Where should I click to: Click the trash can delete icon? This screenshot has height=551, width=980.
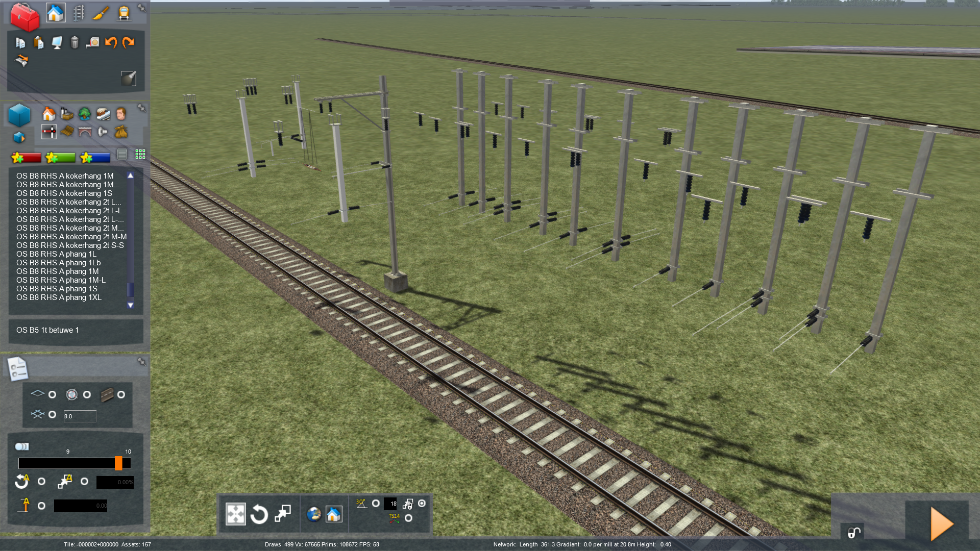pyautogui.click(x=75, y=42)
